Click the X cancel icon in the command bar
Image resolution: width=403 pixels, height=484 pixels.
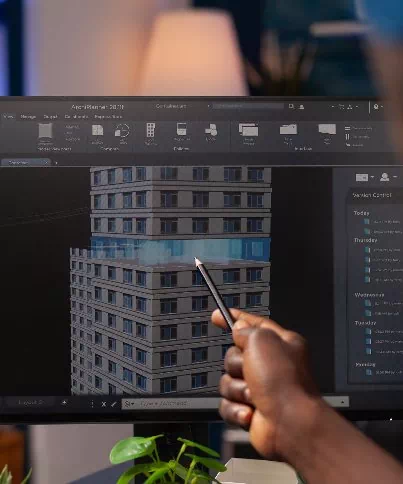[104, 404]
